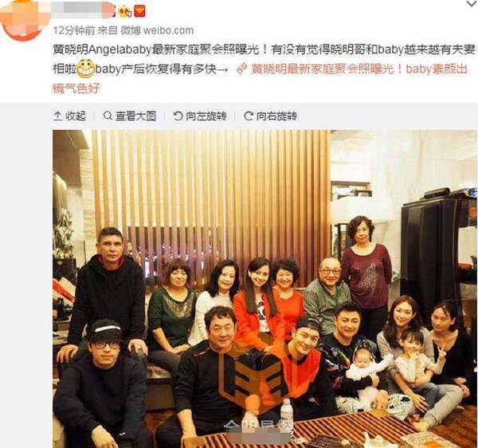Open full-size view via 查看大图
478x448 pixels.
pos(130,116)
